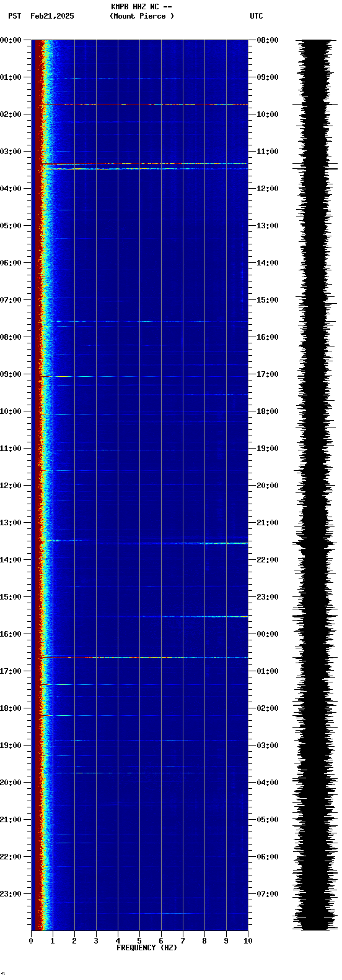Click the 02:00 PST time label

[x=11, y=114]
